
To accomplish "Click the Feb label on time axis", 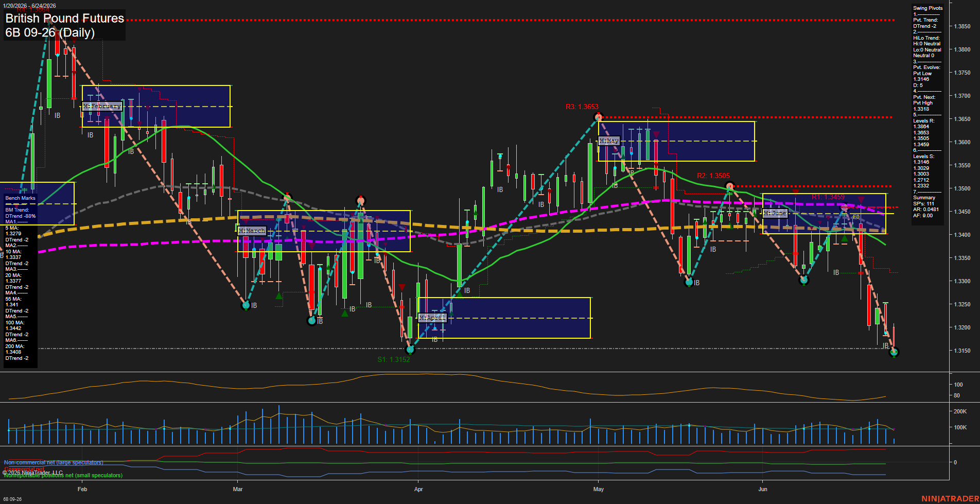I will (82, 490).
